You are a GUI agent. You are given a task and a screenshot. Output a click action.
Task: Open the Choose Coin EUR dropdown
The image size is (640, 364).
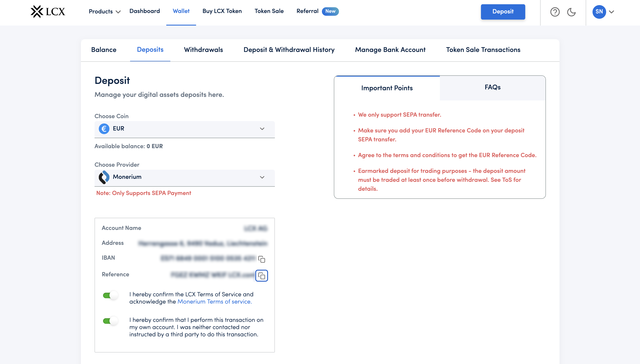[185, 129]
